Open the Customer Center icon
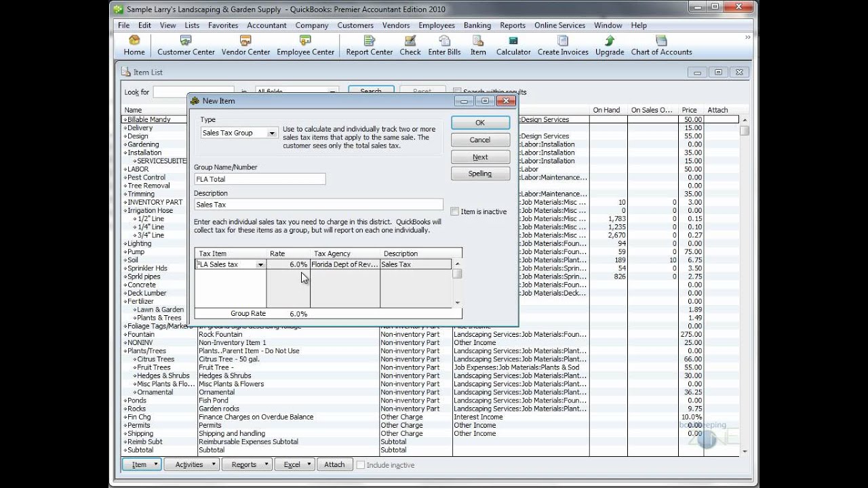Image resolution: width=868 pixels, height=488 pixels. 186,45
